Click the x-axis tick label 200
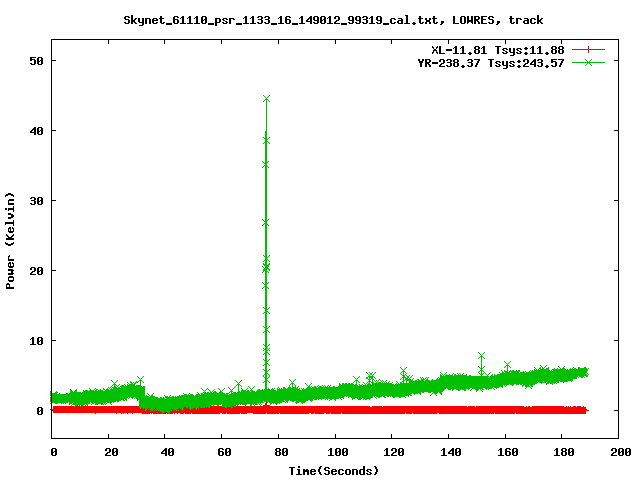This screenshot has height=480, width=640. [x=618, y=452]
